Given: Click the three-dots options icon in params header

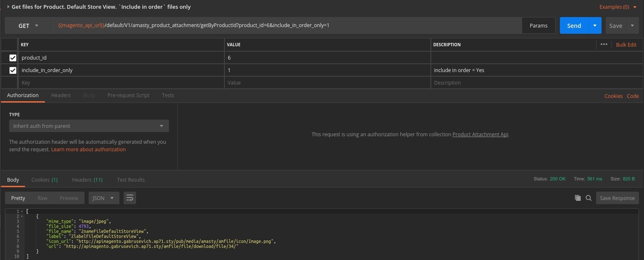Looking at the screenshot, I should (x=604, y=44).
